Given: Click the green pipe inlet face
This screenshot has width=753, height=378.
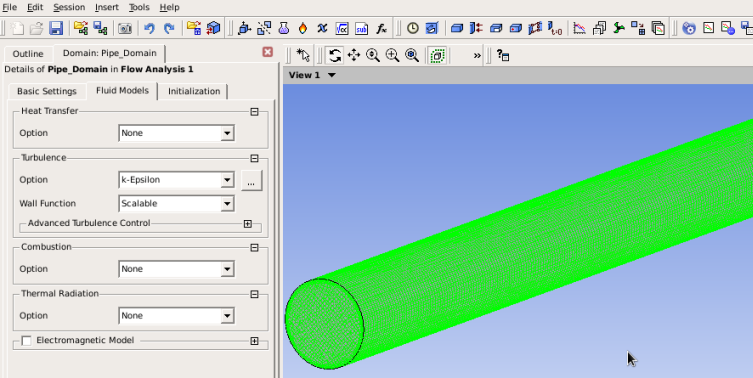Looking at the screenshot, I should 325,324.
